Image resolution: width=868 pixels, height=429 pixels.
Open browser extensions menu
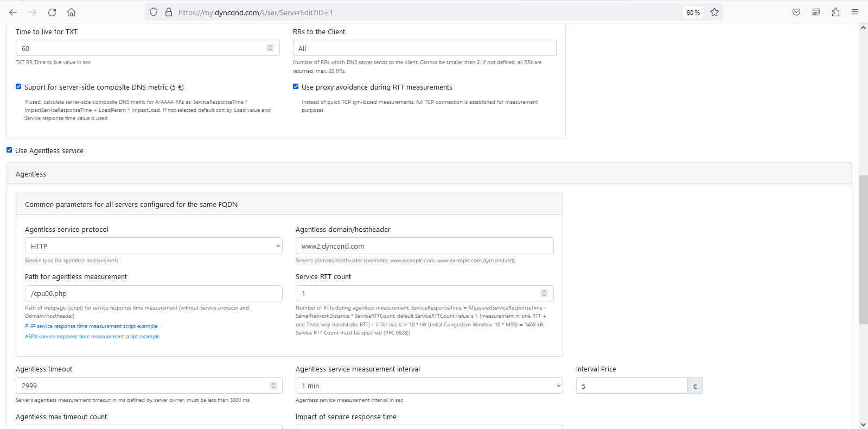pos(835,12)
